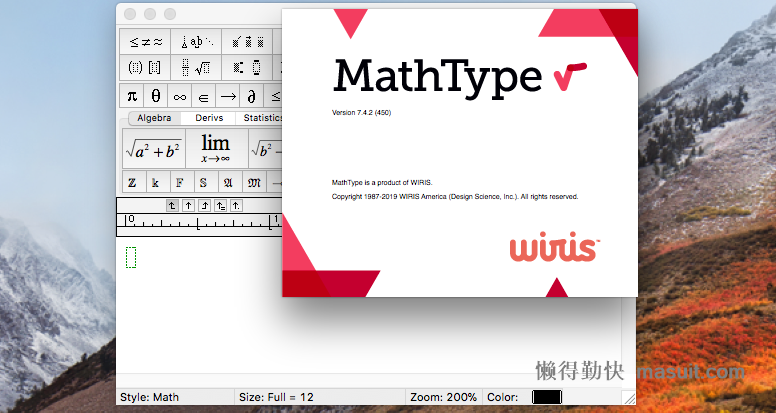Insert the limit as x approaches infinity expression

pyautogui.click(x=217, y=149)
